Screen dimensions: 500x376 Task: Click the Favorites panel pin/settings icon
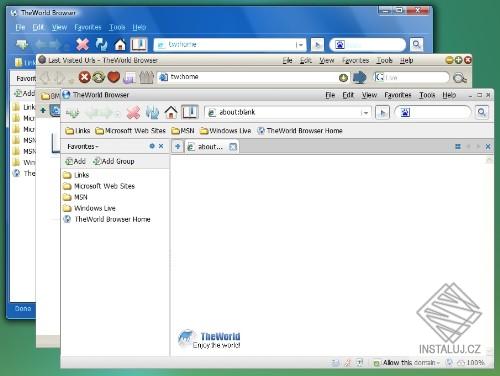point(152,146)
